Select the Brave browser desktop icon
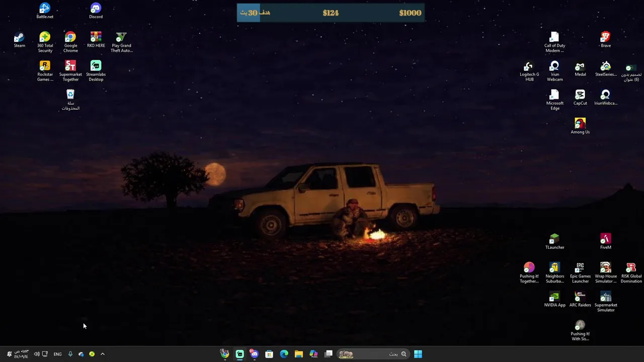Image resolution: width=644 pixels, height=362 pixels. coord(605,40)
